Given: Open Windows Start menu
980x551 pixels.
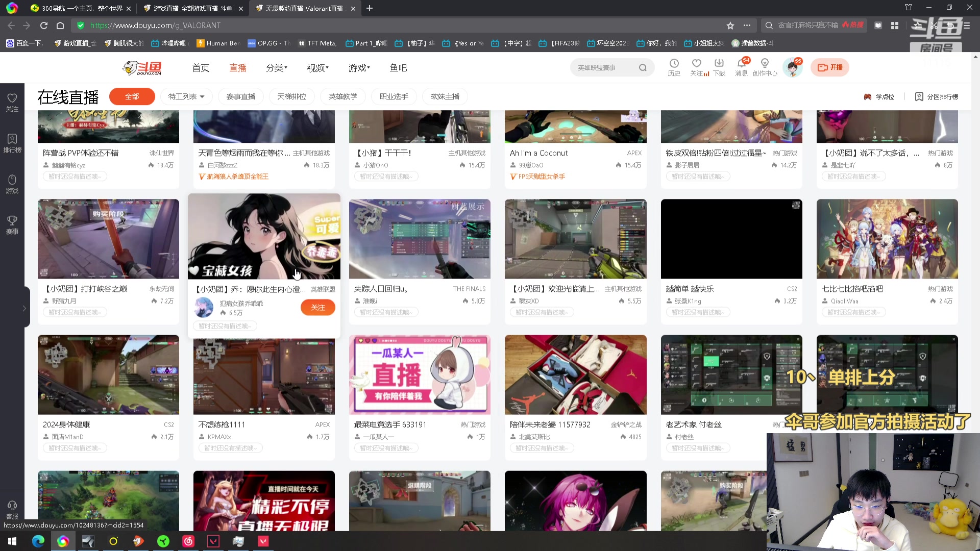Looking at the screenshot, I should coord(12,541).
